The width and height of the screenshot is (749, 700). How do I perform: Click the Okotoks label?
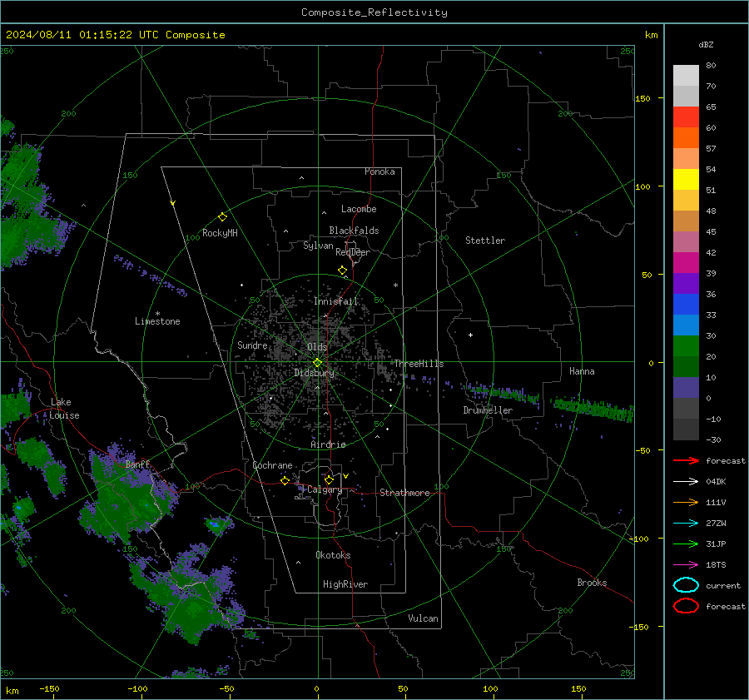tap(333, 555)
